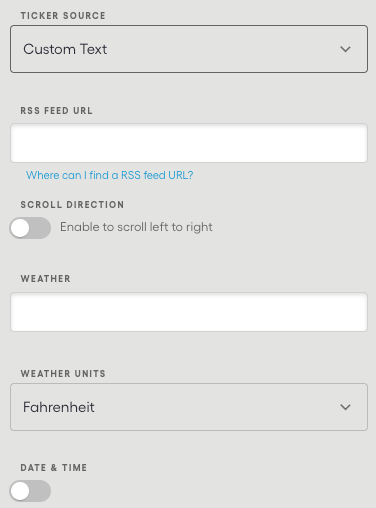Open the 'Where can I find a RSS feed URL?' link
Screen dimensions: 376x508
click(x=110, y=175)
